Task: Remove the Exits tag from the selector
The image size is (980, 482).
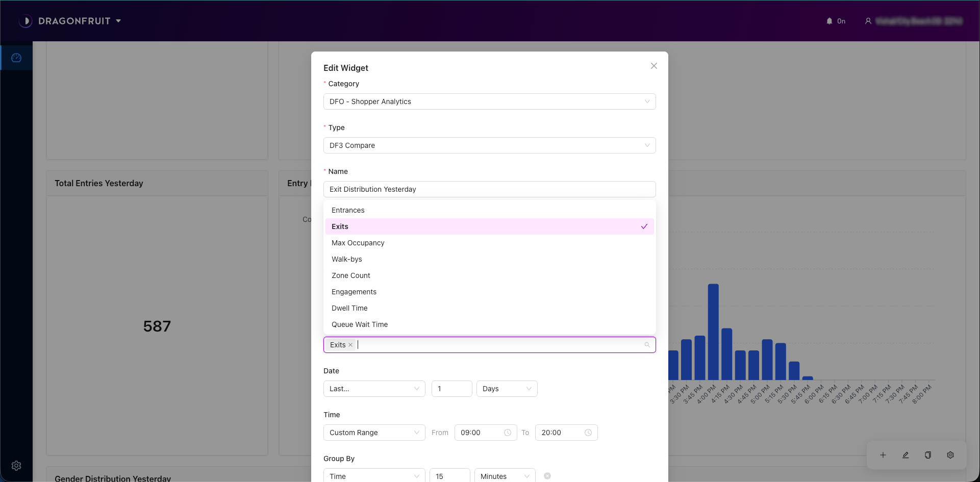Action: (x=350, y=345)
